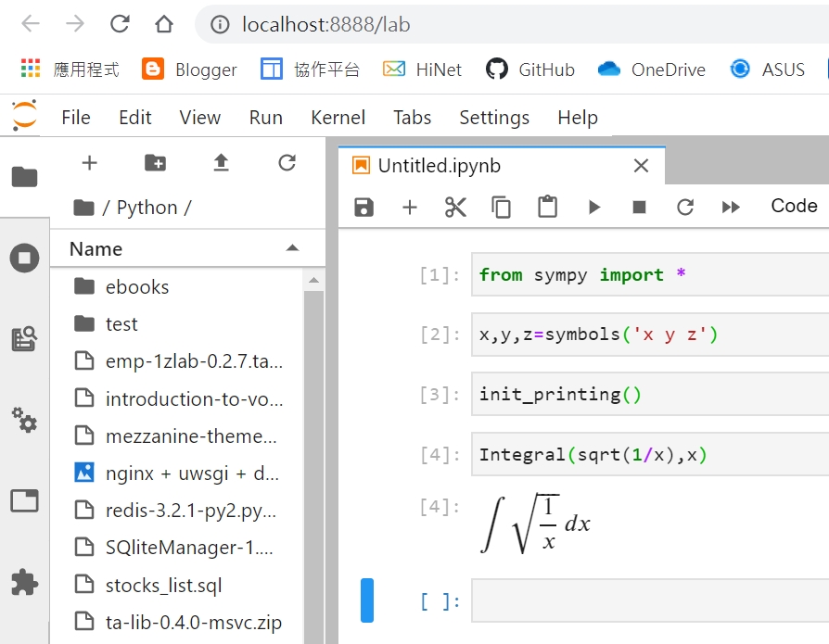This screenshot has height=644, width=829.
Task: Select the ebooks folder
Action: pyautogui.click(x=177, y=287)
